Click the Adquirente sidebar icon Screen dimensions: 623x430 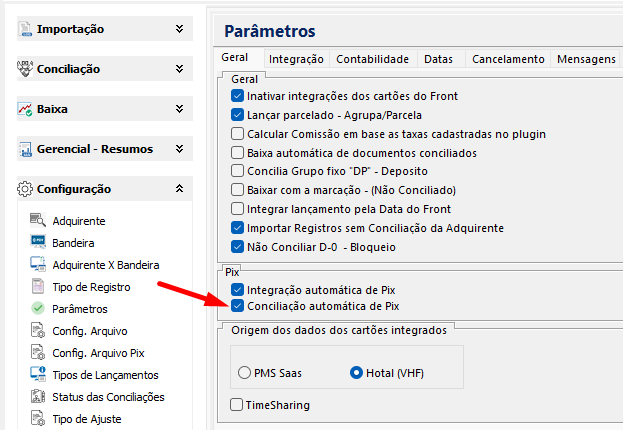38,221
